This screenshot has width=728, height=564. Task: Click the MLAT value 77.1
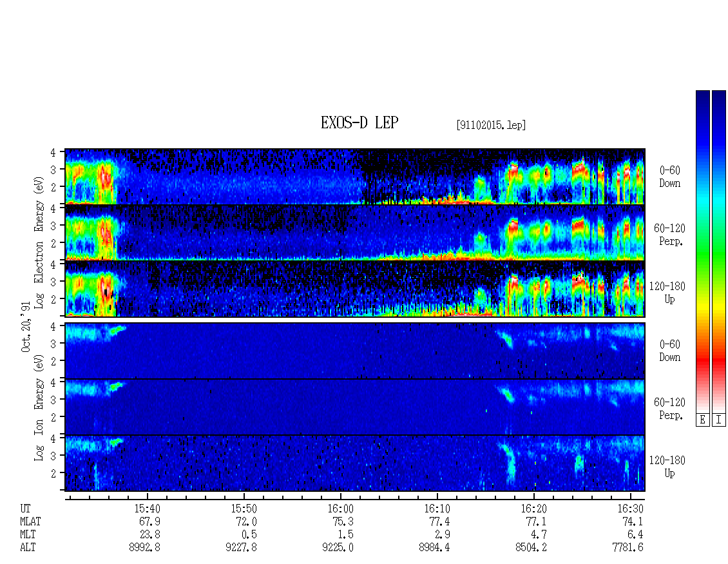[x=536, y=521]
